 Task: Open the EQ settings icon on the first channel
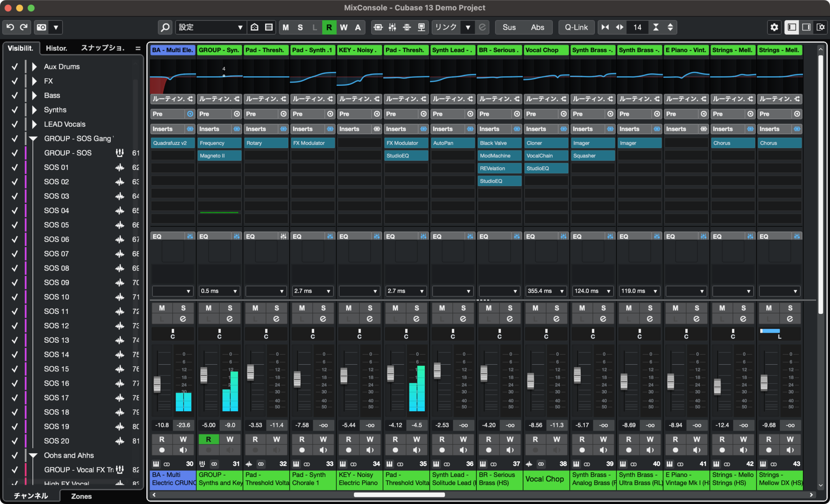click(x=190, y=236)
